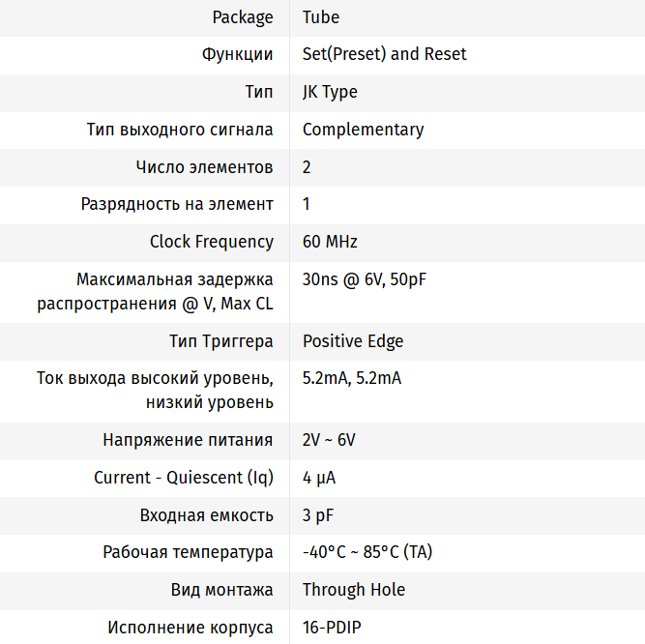Image resolution: width=645 pixels, height=644 pixels.
Task: Click the "2V ~ 6V" voltage value
Action: pos(329,440)
